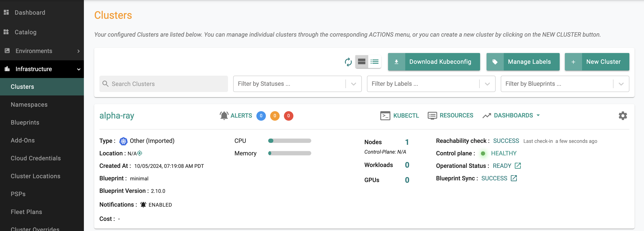
Task: Click Reachability check SUCCESS status
Action: (506, 141)
